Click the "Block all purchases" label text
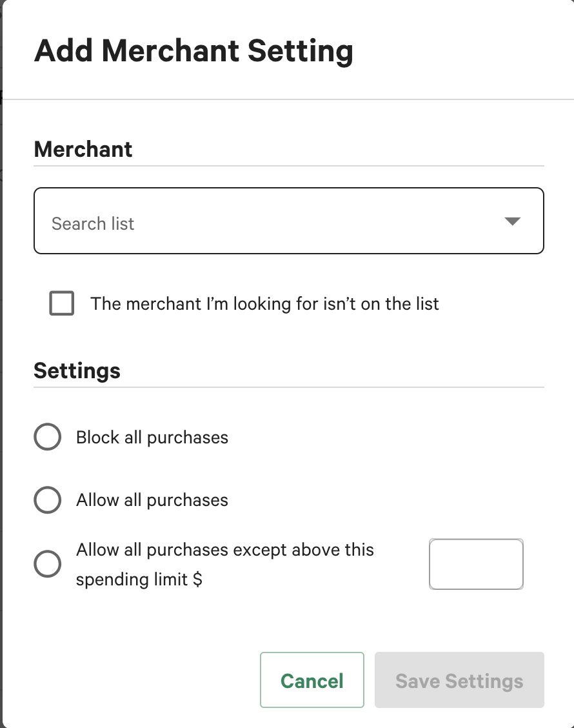This screenshot has height=728, width=574. pyautogui.click(x=152, y=438)
